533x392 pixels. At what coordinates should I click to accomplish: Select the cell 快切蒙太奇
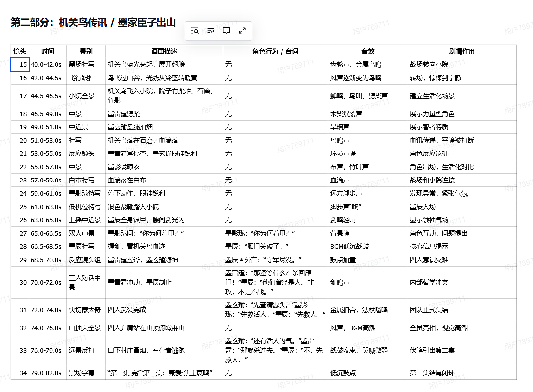[x=86, y=310]
